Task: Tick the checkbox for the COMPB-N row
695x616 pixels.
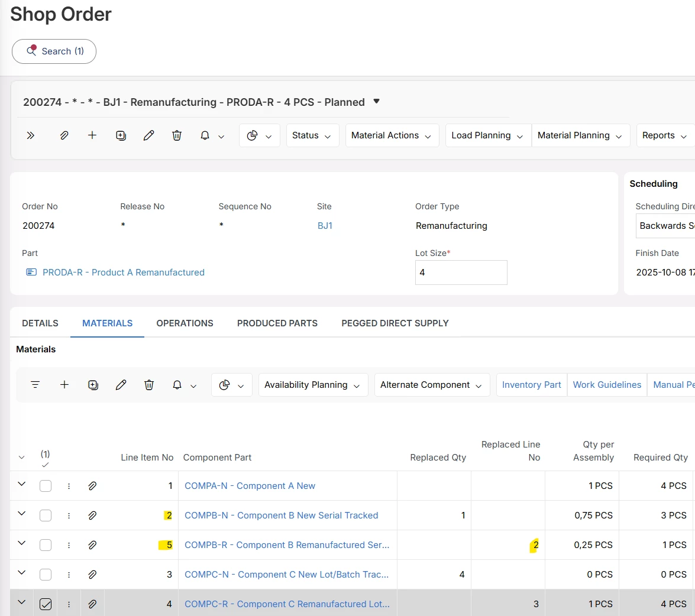Action: click(x=46, y=516)
